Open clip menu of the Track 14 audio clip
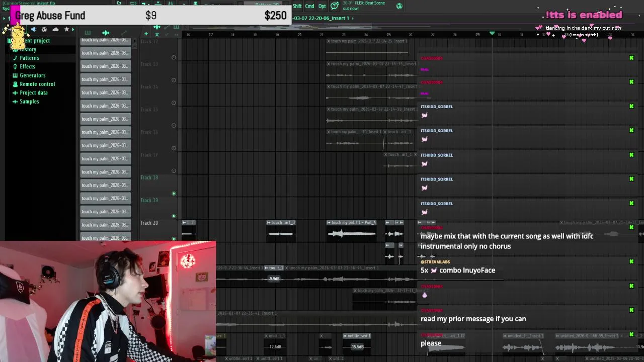 tap(329, 86)
